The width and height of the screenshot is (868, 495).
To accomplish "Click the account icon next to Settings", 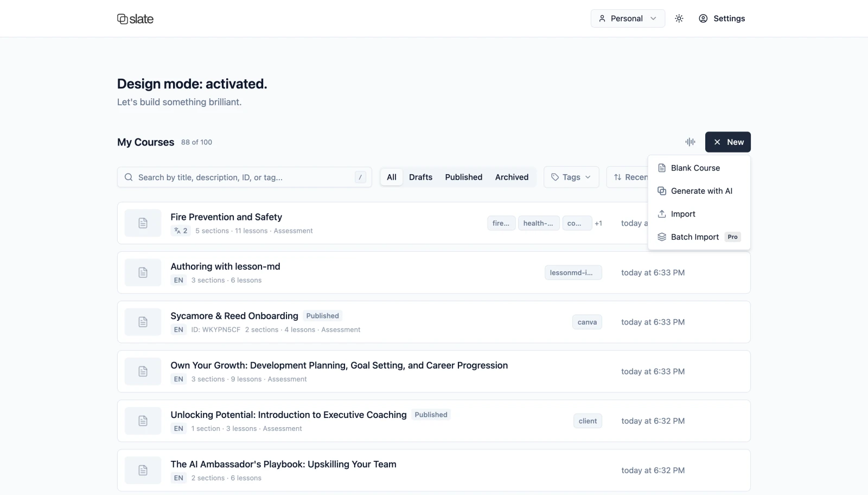I will [x=703, y=18].
